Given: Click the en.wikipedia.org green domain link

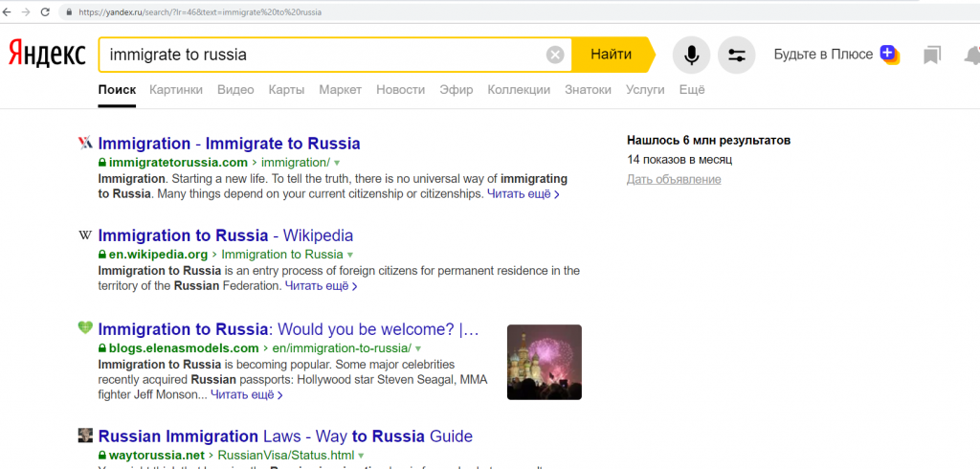Looking at the screenshot, I should point(158,255).
